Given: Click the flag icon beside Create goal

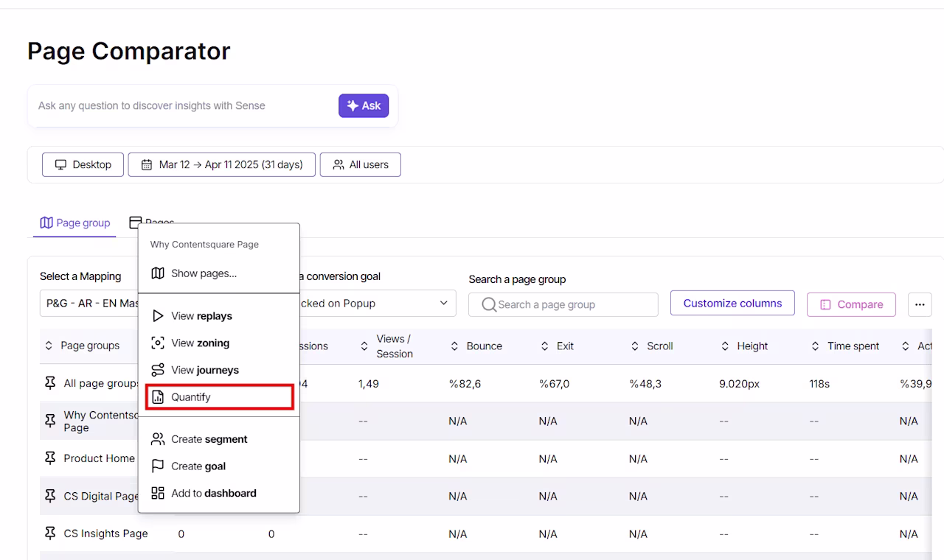Looking at the screenshot, I should point(158,466).
